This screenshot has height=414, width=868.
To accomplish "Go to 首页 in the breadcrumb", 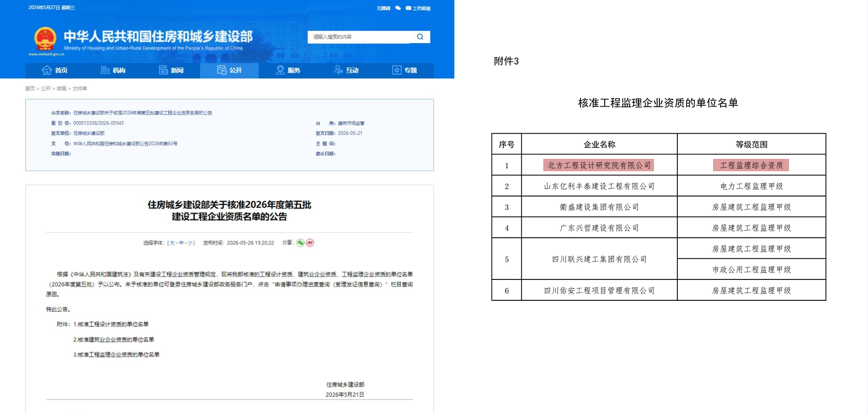I will click(x=30, y=88).
